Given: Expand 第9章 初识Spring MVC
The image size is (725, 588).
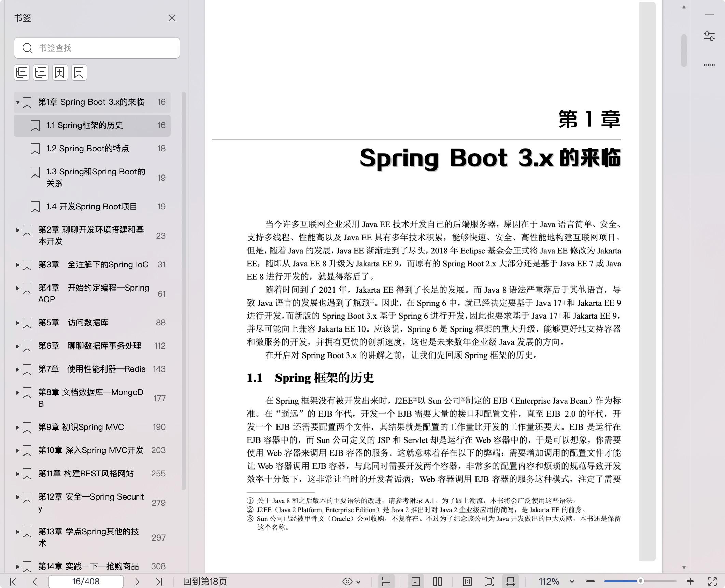Looking at the screenshot, I should coord(18,427).
